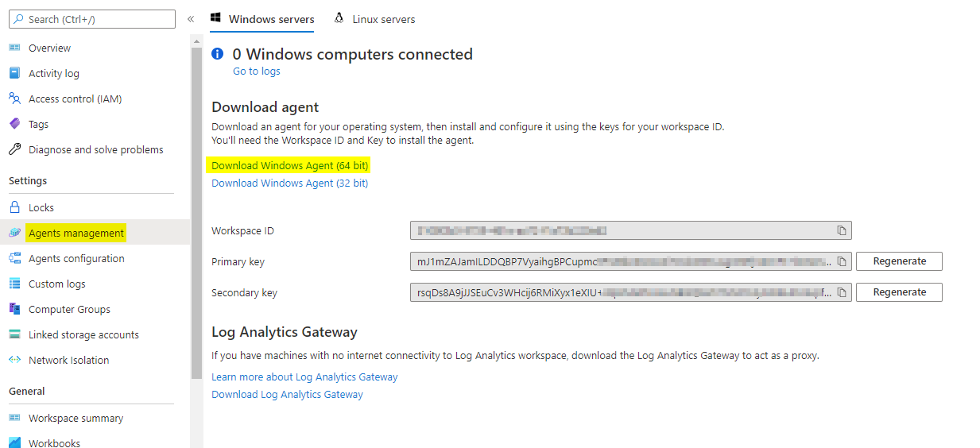The height and width of the screenshot is (448, 980).
Task: Regenerate the Primary key
Action: click(x=899, y=261)
